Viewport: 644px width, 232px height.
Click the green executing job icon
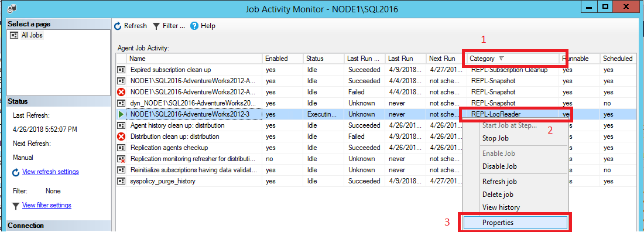(x=121, y=114)
